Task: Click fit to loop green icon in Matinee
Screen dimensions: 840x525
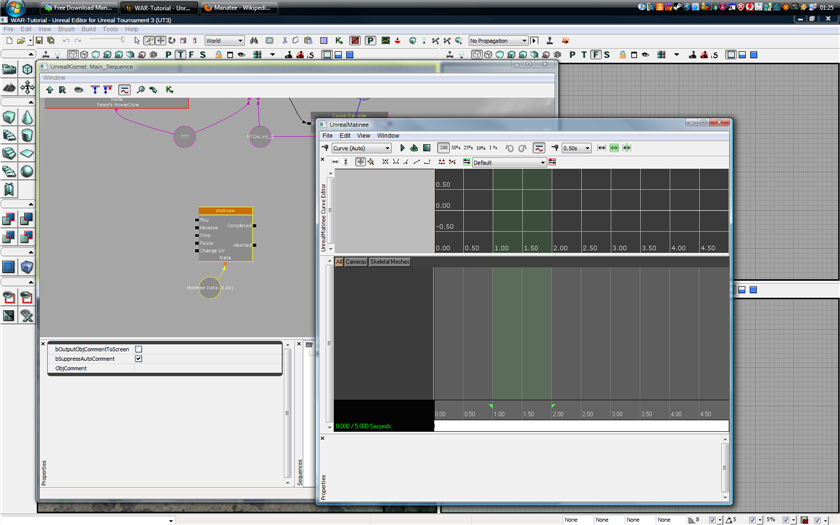Action: tap(614, 148)
